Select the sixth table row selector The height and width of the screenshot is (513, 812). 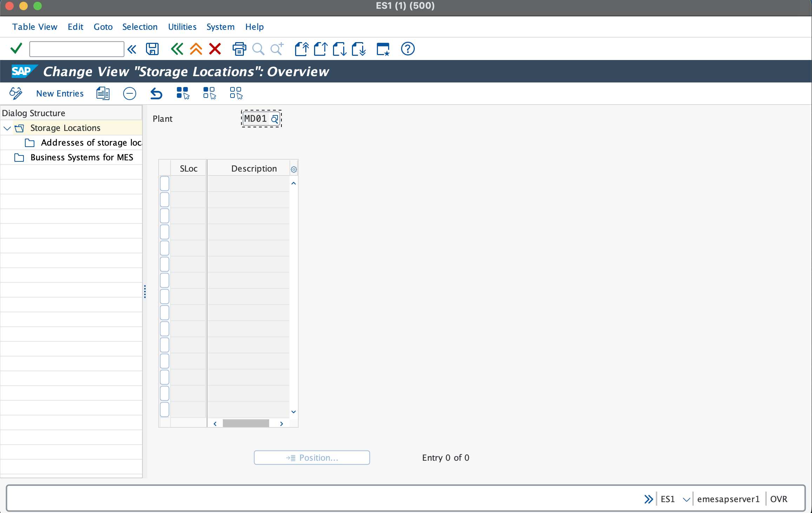pos(165,264)
